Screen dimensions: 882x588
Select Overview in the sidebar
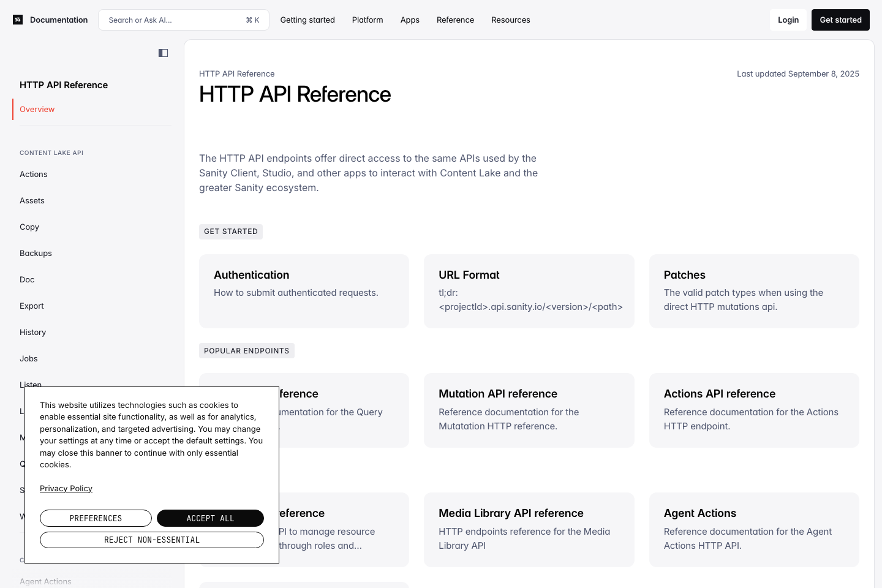pos(37,109)
